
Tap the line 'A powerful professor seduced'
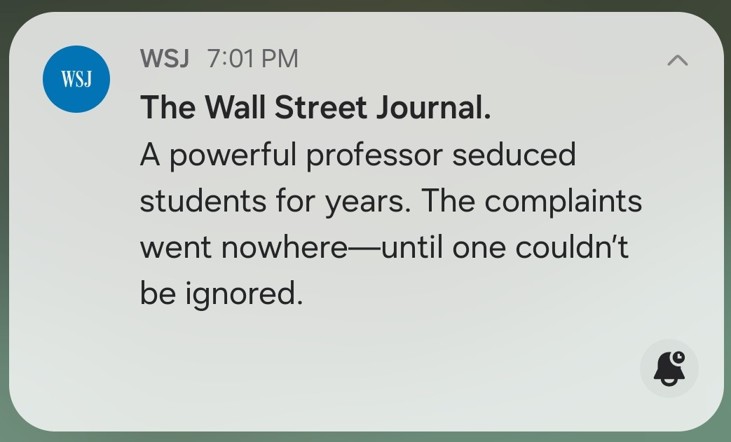[x=357, y=155]
